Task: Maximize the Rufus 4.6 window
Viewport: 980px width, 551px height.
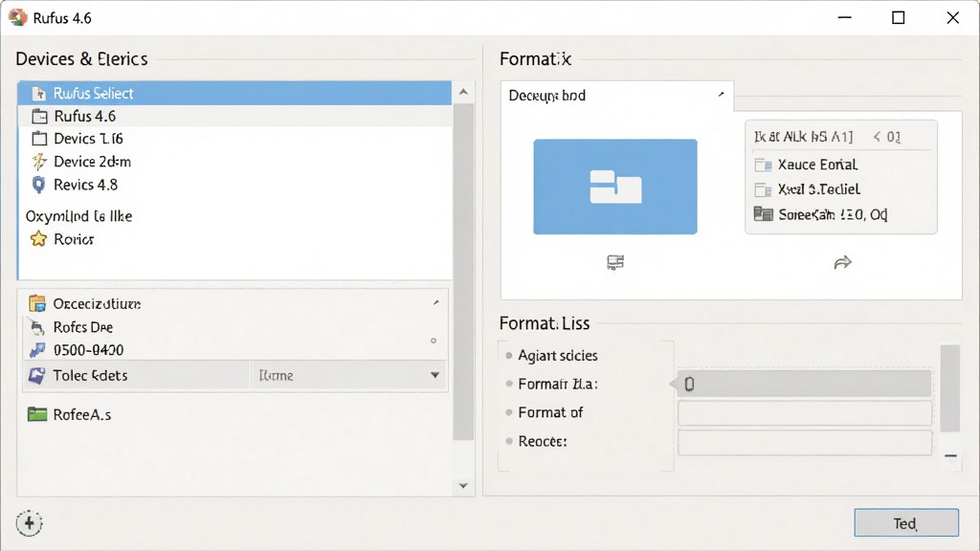Action: tap(898, 17)
